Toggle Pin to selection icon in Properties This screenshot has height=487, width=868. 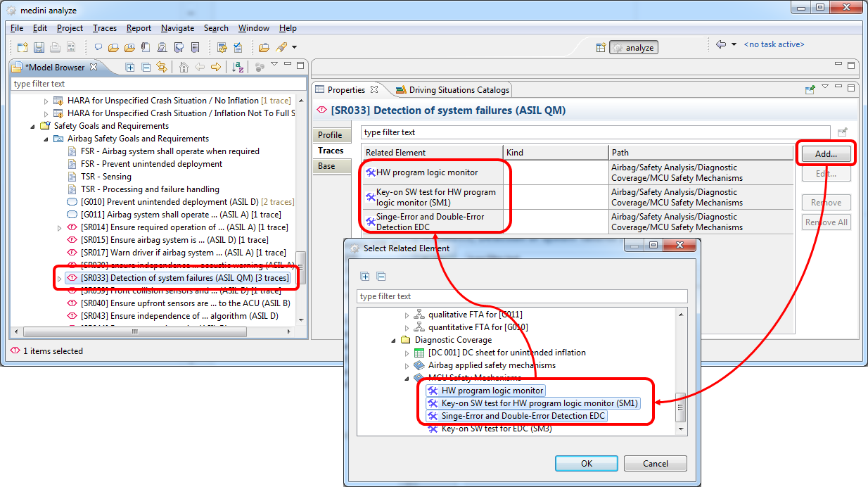(x=810, y=89)
